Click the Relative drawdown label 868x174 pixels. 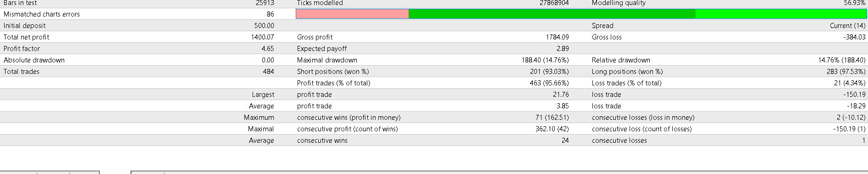coord(621,60)
